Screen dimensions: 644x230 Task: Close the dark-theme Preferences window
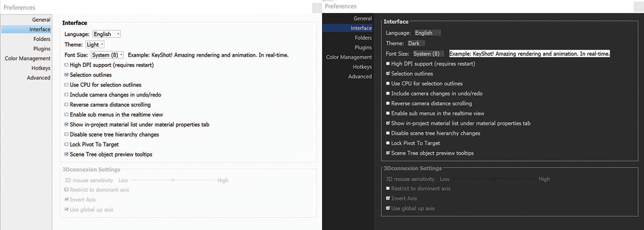(x=638, y=7)
